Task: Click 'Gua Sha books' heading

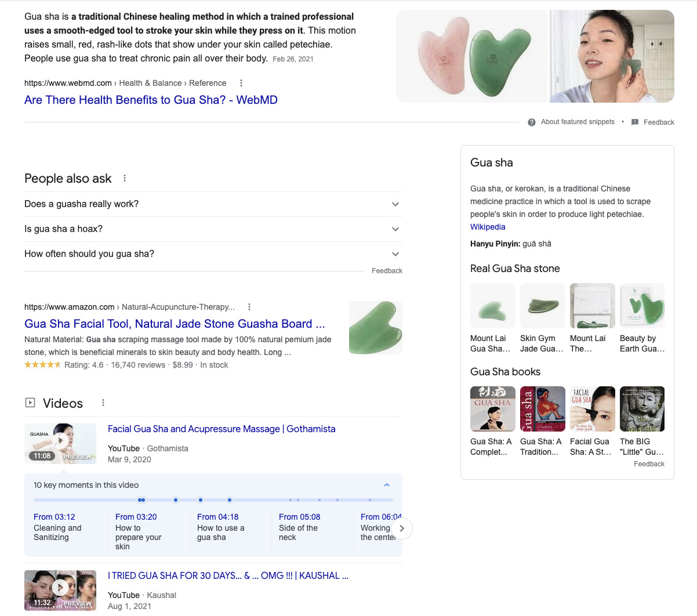Action: click(x=505, y=372)
